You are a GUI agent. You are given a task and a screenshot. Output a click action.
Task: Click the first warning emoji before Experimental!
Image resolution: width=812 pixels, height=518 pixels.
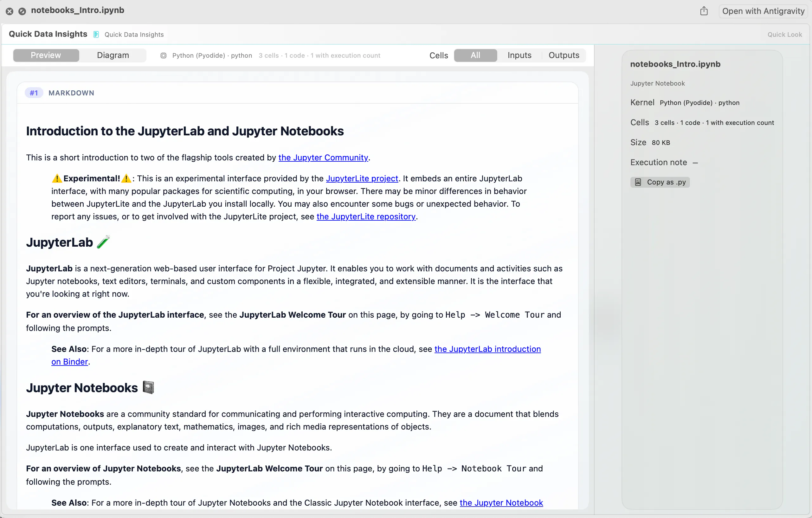point(57,178)
